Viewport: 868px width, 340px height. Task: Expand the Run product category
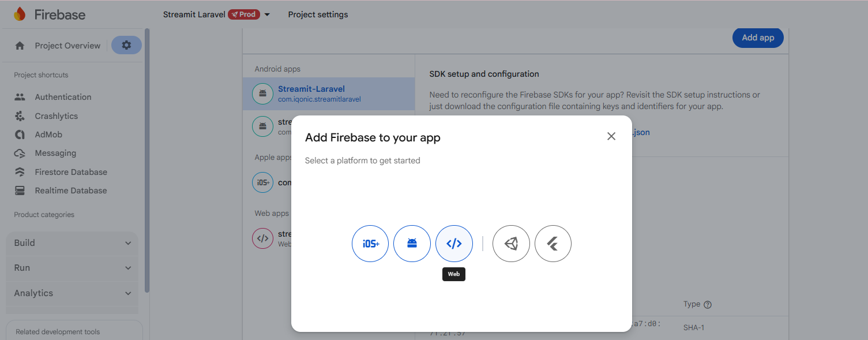pos(72,268)
